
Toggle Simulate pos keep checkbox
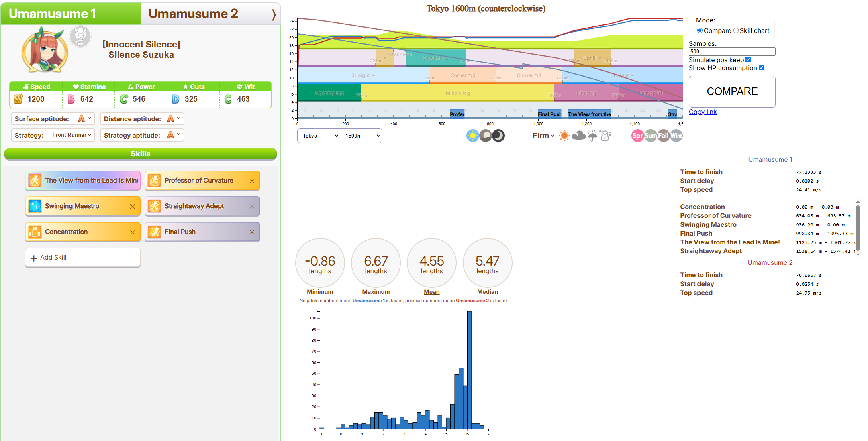pyautogui.click(x=748, y=60)
